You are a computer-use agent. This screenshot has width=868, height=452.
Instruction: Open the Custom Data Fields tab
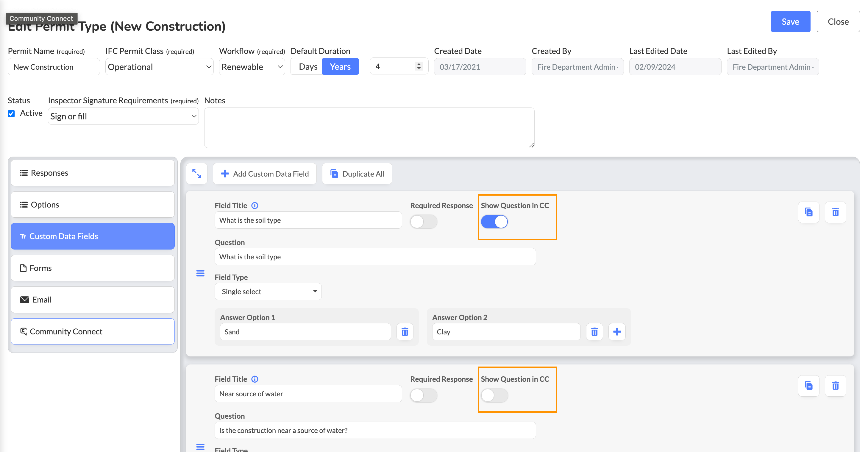92,236
